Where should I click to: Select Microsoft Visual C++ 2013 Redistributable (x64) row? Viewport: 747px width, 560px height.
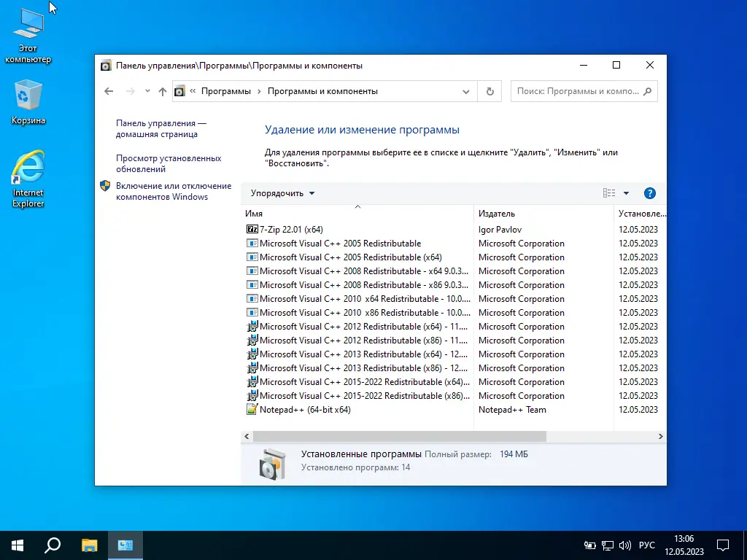[363, 354]
